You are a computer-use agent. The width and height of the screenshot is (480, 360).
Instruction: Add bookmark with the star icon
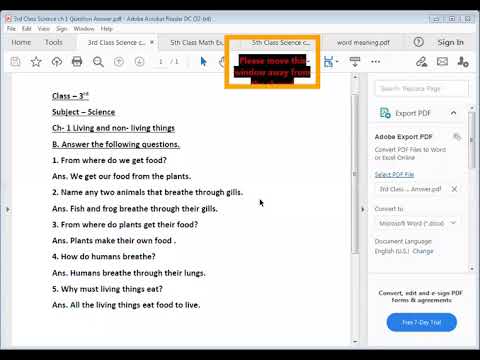36,62
